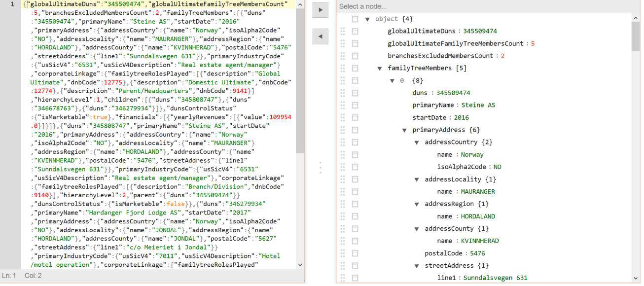The height and width of the screenshot is (286, 644).
Task: Click the vertical dots panel splitter
Action: click(321, 167)
